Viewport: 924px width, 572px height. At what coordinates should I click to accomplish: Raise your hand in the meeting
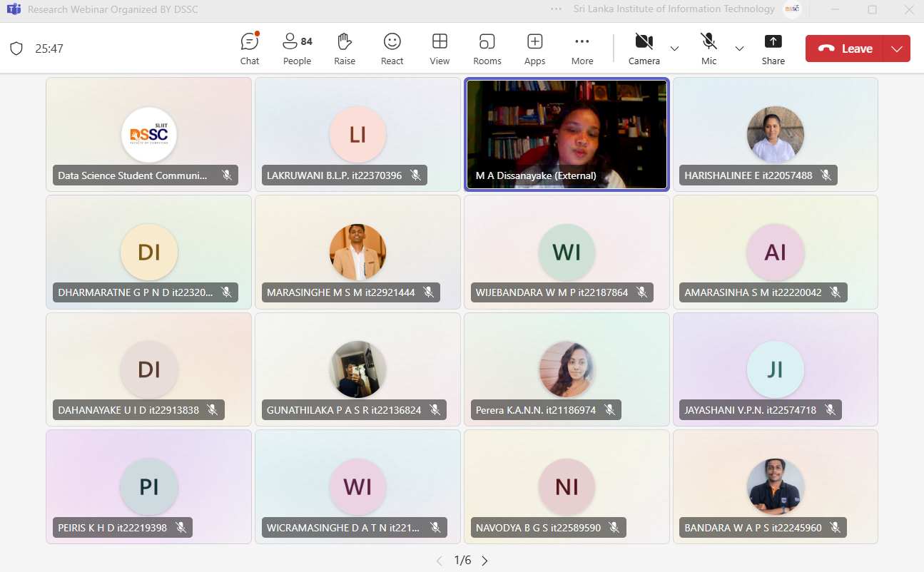tap(345, 48)
